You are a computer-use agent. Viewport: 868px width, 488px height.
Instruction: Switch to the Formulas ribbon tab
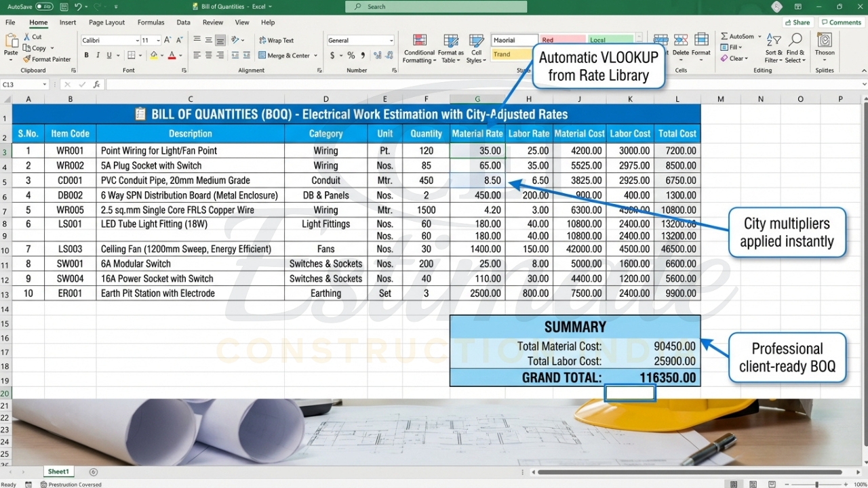(x=151, y=22)
